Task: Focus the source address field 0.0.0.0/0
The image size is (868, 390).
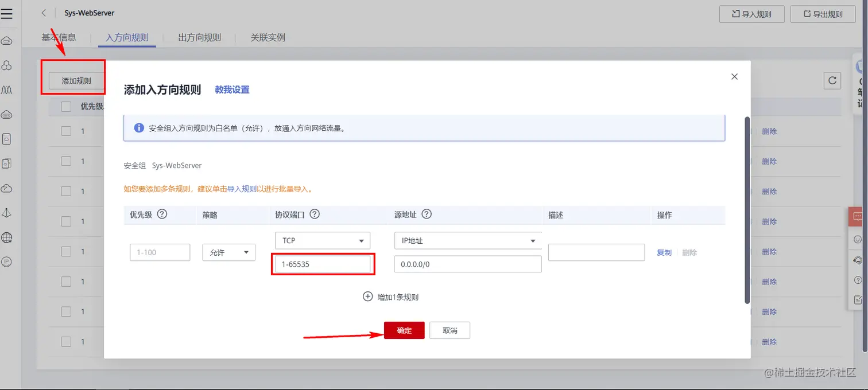Action: [468, 264]
